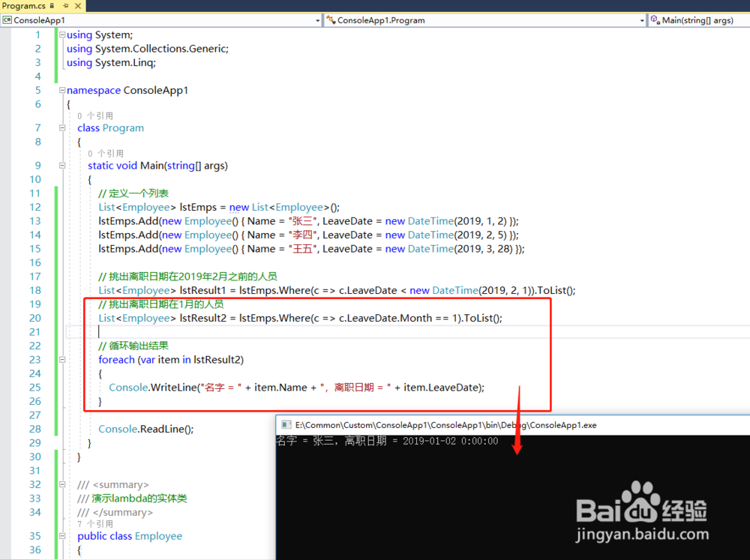Click the lock icon on Program.cs tab
This screenshot has height=560, width=750.
52,6
